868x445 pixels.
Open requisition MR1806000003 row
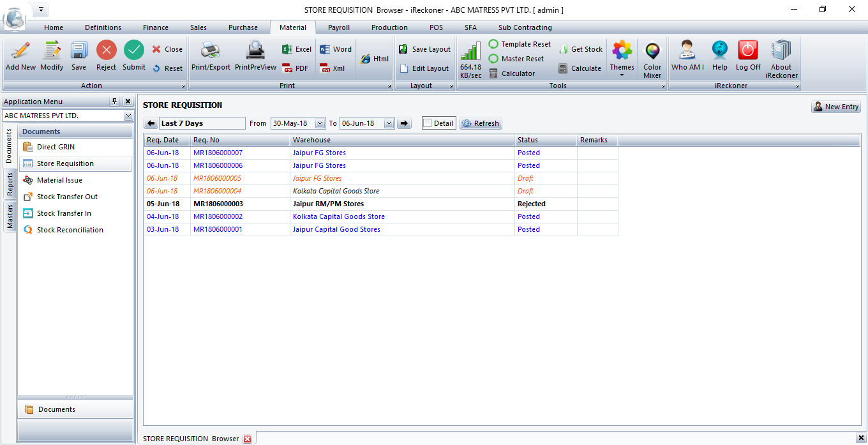(218, 204)
